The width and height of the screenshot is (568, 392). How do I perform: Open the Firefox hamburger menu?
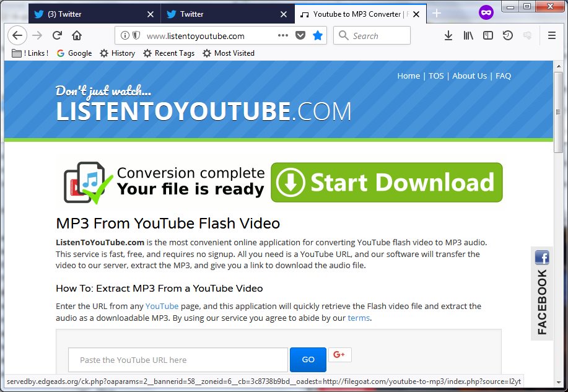pyautogui.click(x=552, y=35)
